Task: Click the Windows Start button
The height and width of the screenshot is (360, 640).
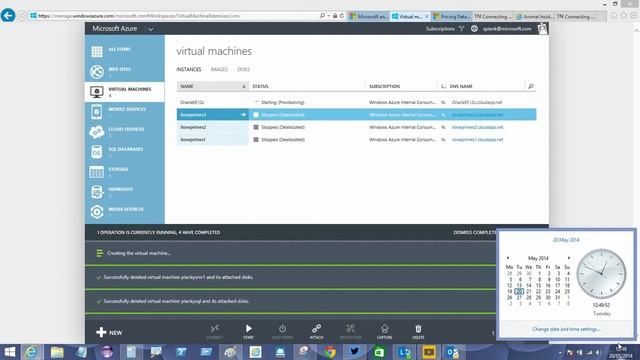Action: click(x=9, y=352)
